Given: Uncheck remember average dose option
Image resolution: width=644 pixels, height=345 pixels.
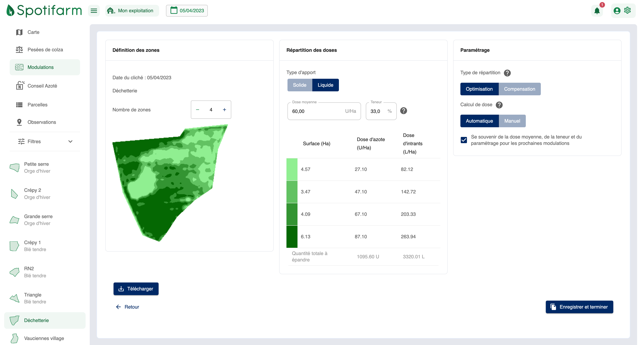Looking at the screenshot, I should tap(464, 140).
